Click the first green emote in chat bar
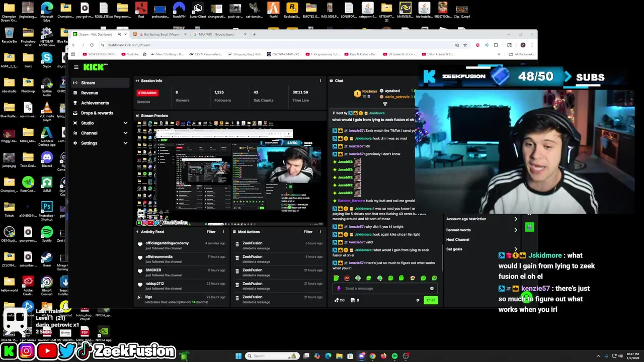The width and height of the screenshot is (644, 362). [336, 278]
